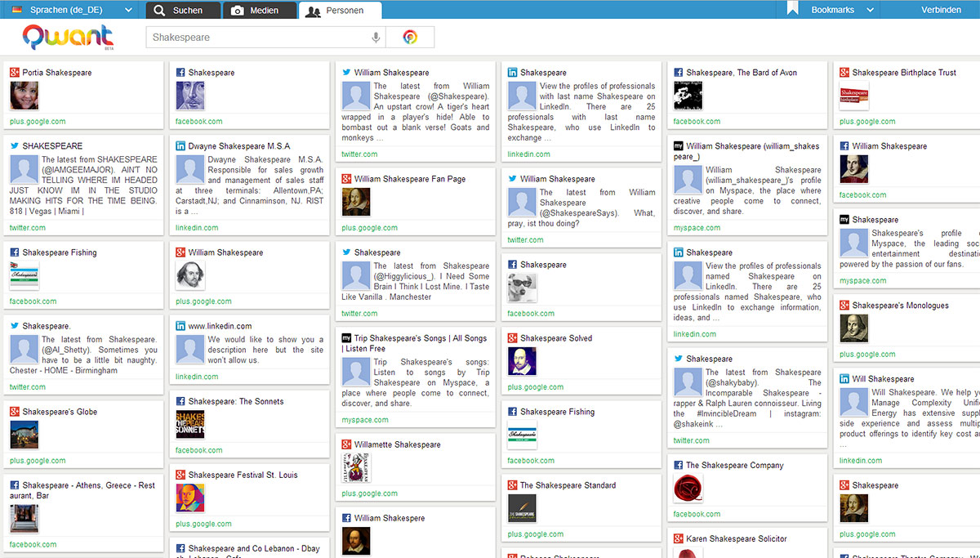The image size is (980, 558).
Task: Switch to the Medien tab
Action: [x=259, y=11]
